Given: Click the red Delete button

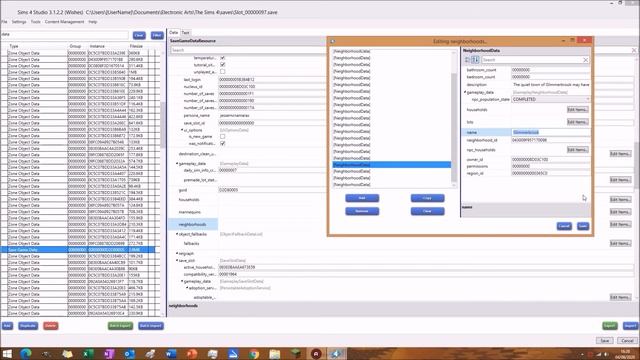Looking at the screenshot, I should point(51,326).
